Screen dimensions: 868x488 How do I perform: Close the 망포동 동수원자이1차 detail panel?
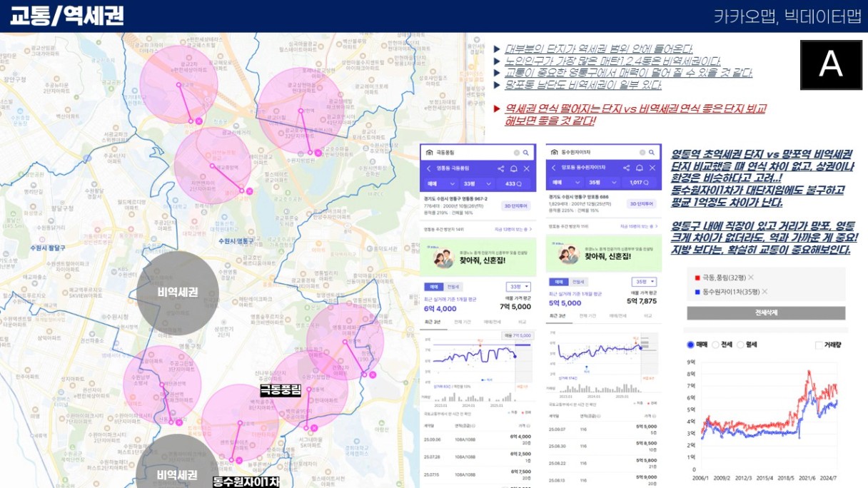coord(652,168)
